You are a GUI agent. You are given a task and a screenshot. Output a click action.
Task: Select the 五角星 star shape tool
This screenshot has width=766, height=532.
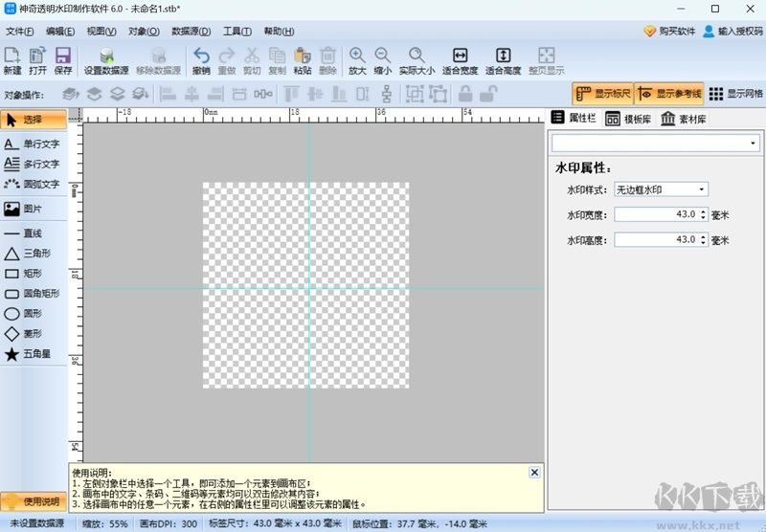tap(34, 355)
